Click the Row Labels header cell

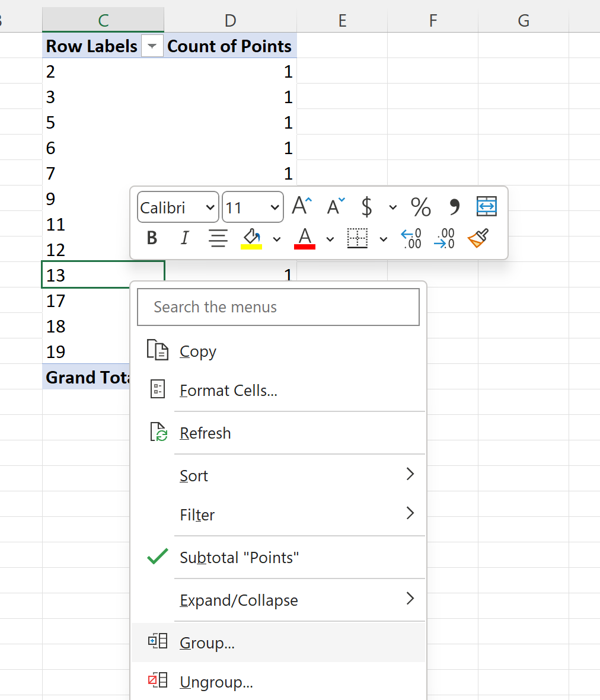pos(91,46)
